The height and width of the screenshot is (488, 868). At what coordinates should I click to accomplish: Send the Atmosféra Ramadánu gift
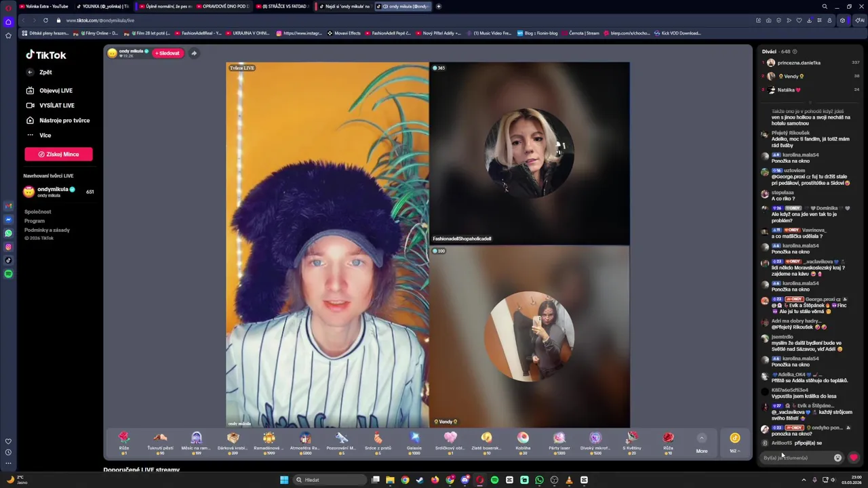click(x=305, y=442)
